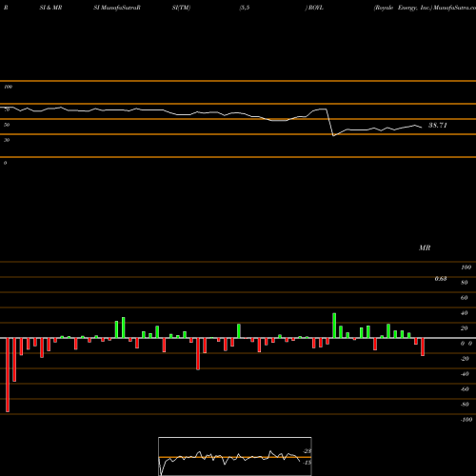Click the RSI axis label 70

coord(7,109)
